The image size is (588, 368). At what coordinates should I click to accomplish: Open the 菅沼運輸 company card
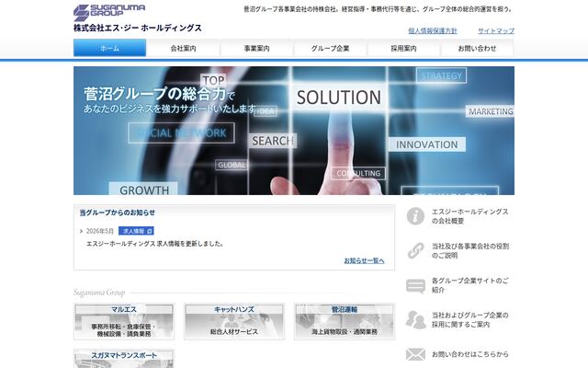345,322
